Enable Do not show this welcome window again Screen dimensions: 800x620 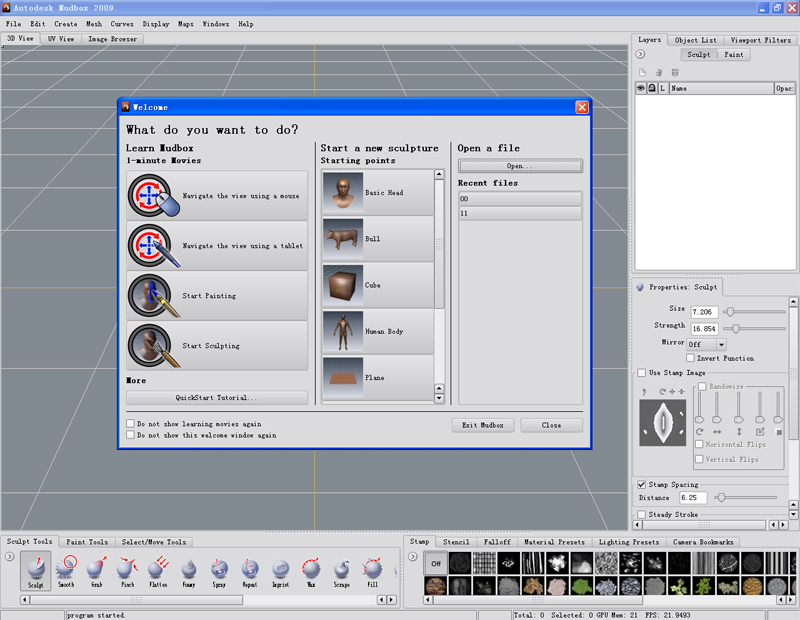pyautogui.click(x=131, y=435)
